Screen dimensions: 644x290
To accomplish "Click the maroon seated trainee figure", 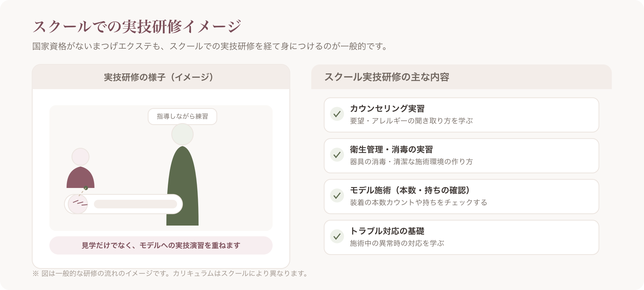I will (x=80, y=177).
